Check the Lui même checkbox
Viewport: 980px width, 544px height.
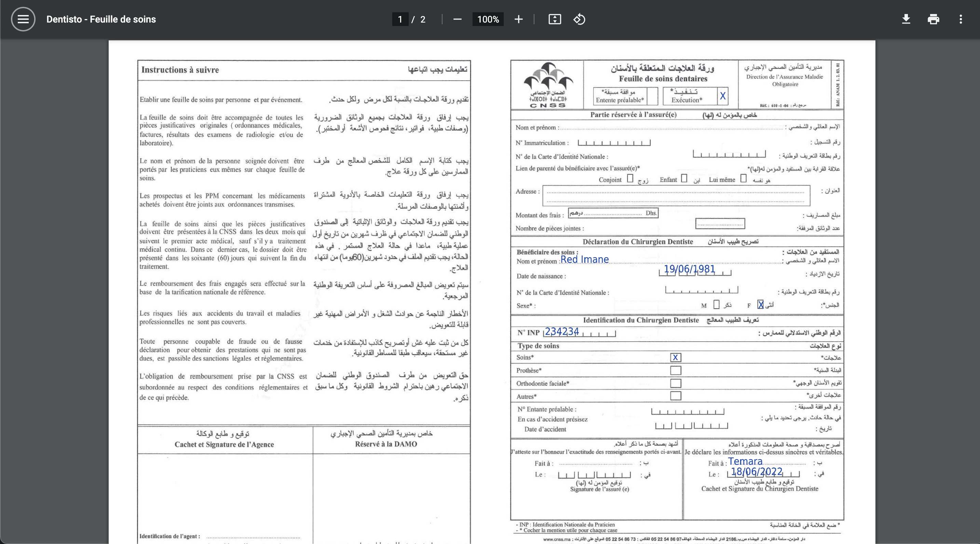pyautogui.click(x=744, y=178)
